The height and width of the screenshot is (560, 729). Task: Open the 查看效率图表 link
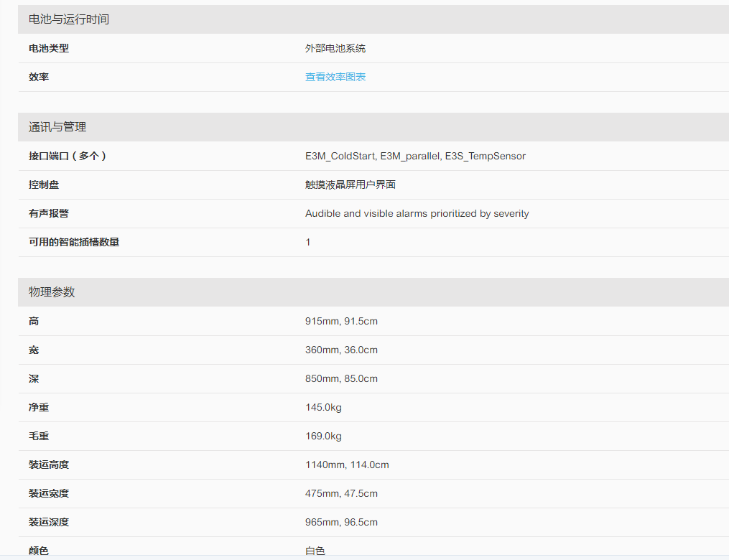[335, 77]
